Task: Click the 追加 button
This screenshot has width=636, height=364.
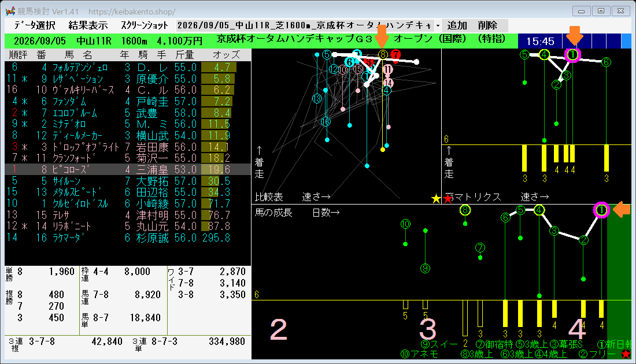Action: tap(457, 25)
